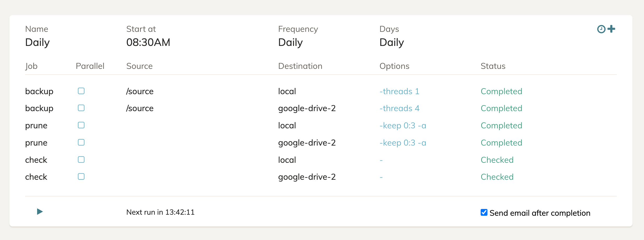644x240 pixels.
Task: Edit options for google-drive-2 prune job
Action: 402,143
